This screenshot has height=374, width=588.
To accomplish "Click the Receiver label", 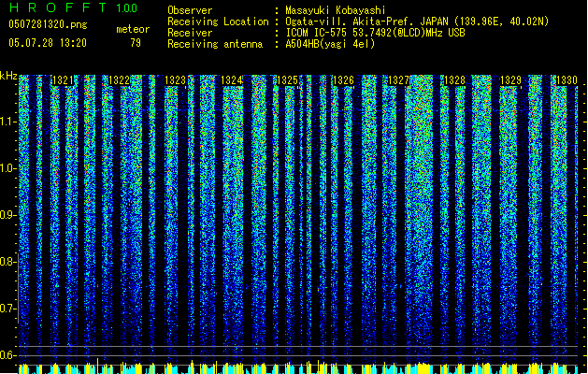I will coord(190,33).
